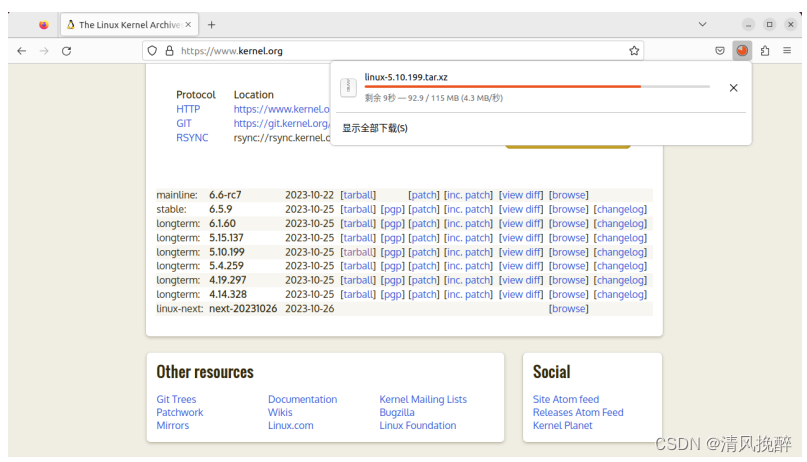
Task: Open the https://git.kernel.org location link
Action: click(282, 123)
